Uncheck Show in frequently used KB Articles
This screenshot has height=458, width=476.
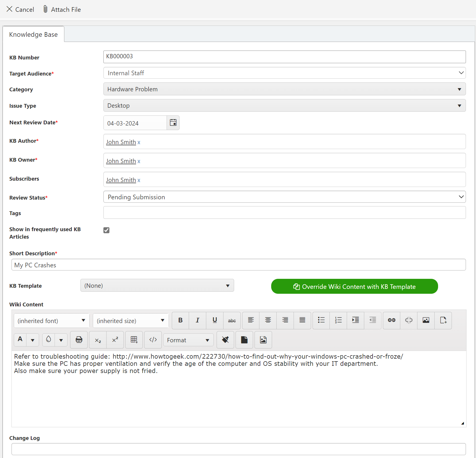(x=107, y=230)
